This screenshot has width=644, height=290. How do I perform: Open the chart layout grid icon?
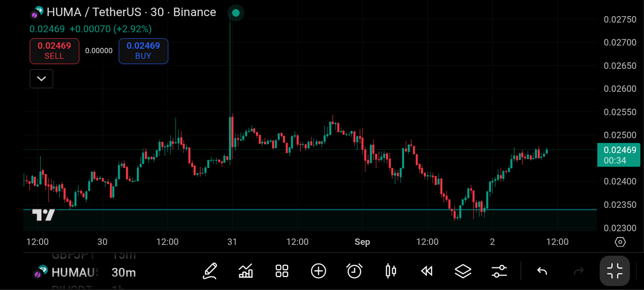(282, 271)
